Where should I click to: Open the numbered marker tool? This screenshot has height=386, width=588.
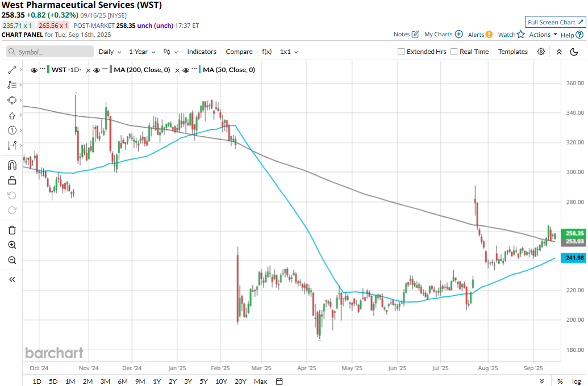pyautogui.click(x=12, y=130)
